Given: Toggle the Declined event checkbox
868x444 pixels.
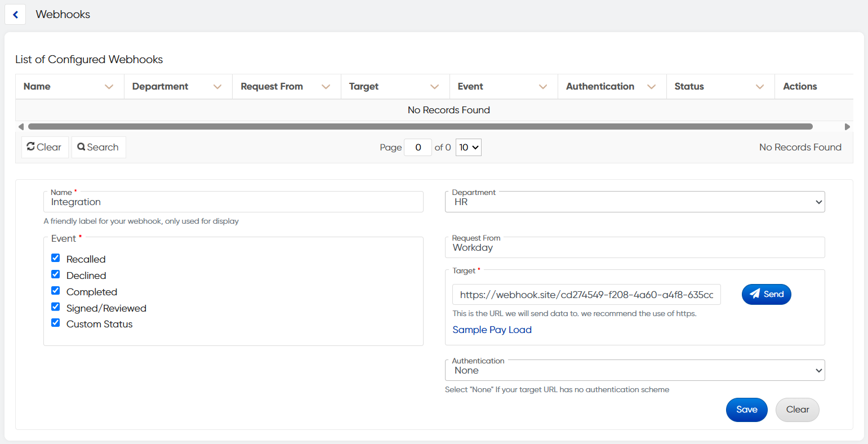Looking at the screenshot, I should tap(56, 274).
